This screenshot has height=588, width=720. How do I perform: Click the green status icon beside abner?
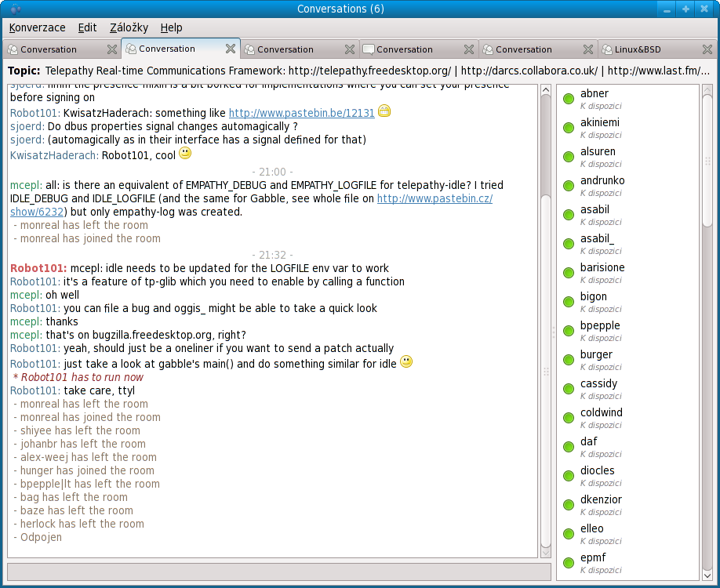[x=569, y=100]
